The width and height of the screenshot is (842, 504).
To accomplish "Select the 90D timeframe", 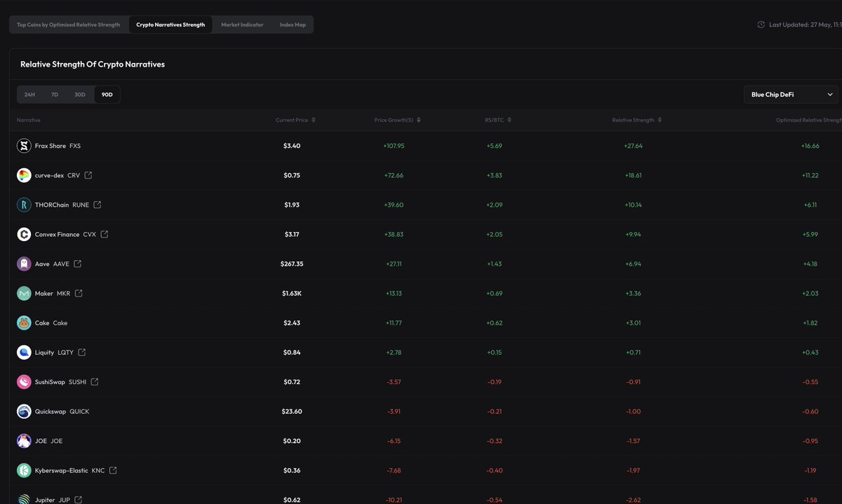I will 107,95.
